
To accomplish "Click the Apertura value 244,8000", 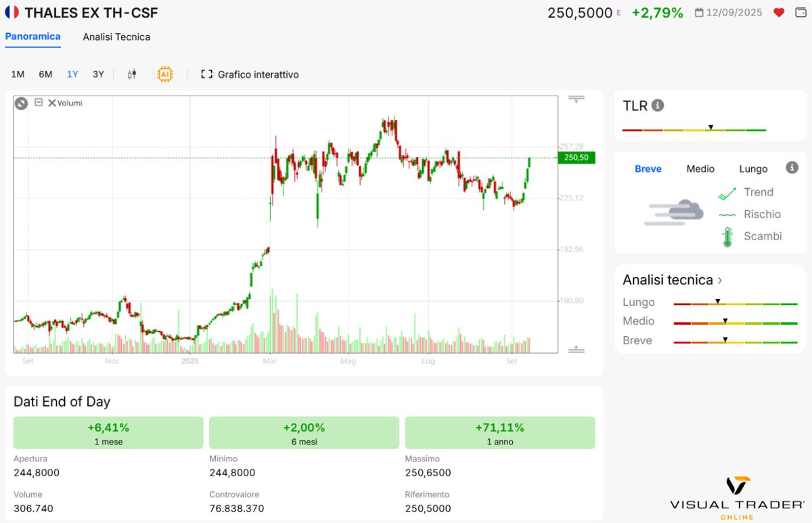I will (x=37, y=473).
